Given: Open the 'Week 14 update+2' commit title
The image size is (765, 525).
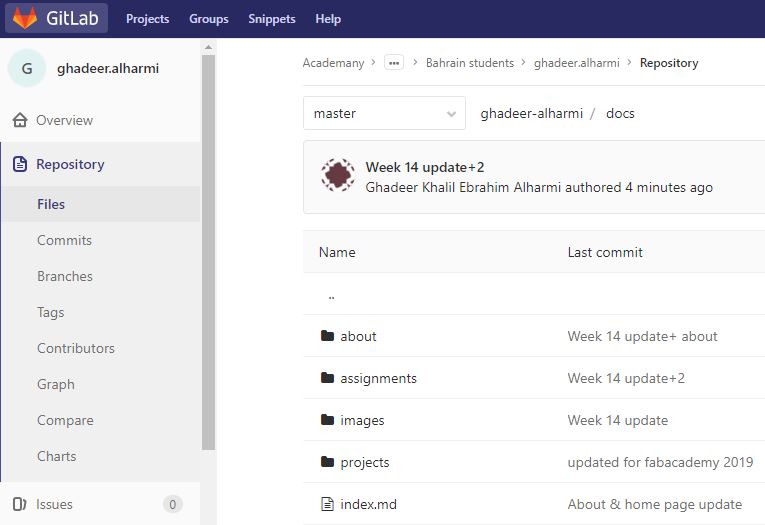Looking at the screenshot, I should (x=425, y=167).
